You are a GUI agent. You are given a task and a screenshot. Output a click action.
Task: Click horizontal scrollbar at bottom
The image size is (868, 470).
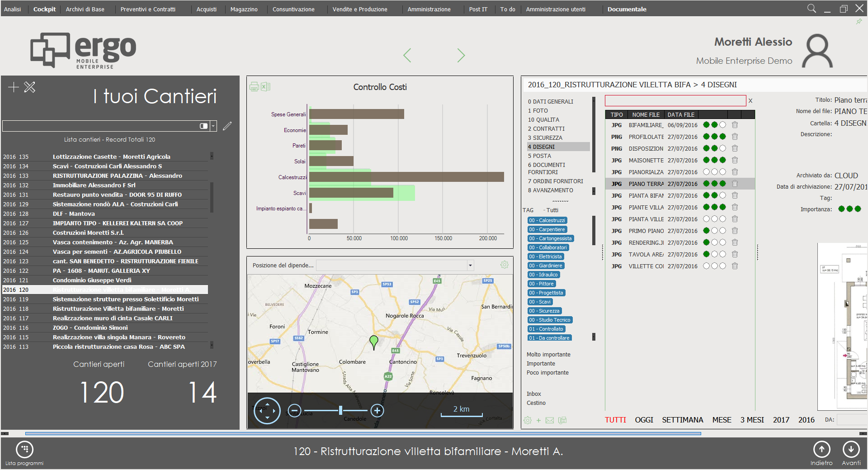pos(363,433)
